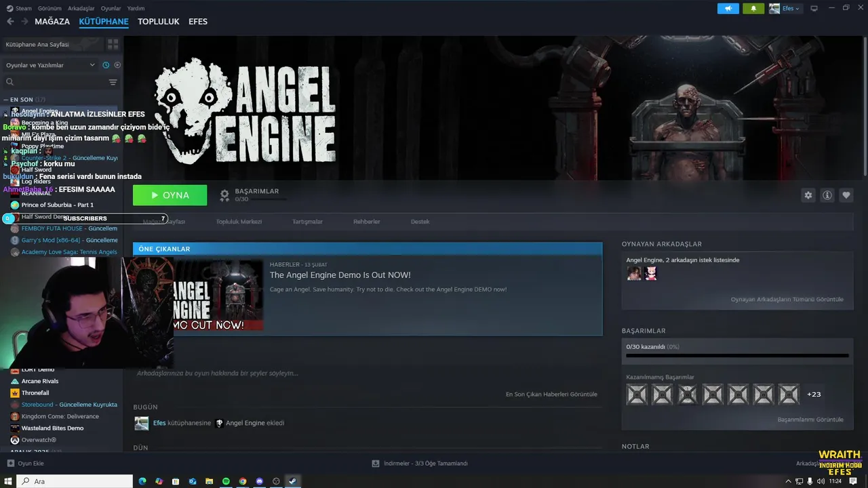Click En Son Çıkan Haberleri Görüntüle
Screen dimensions: 868x488
(x=551, y=394)
